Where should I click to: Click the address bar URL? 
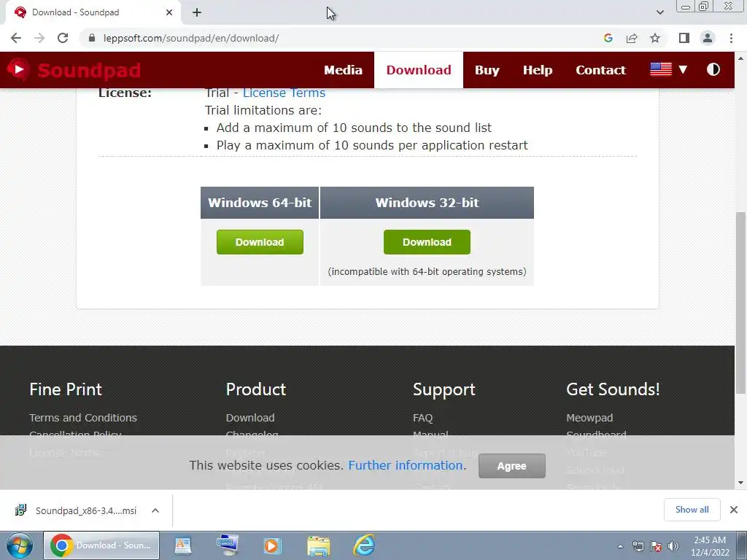click(191, 38)
